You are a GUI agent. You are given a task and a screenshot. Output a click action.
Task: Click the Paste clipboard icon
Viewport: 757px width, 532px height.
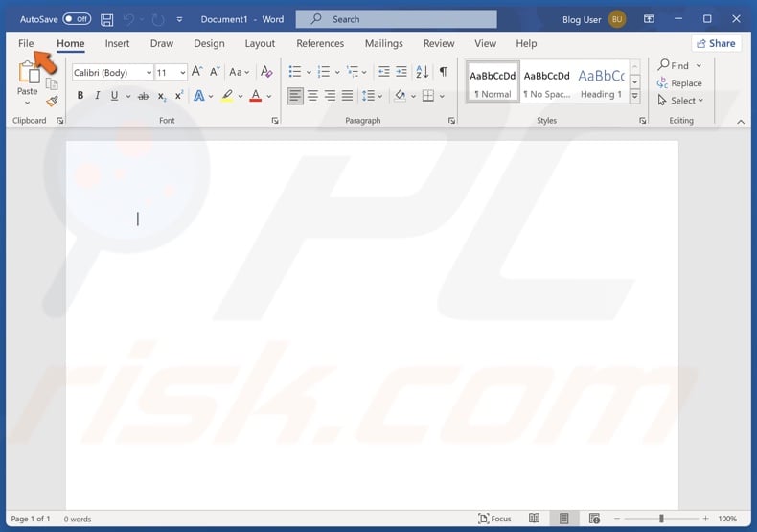(x=28, y=74)
